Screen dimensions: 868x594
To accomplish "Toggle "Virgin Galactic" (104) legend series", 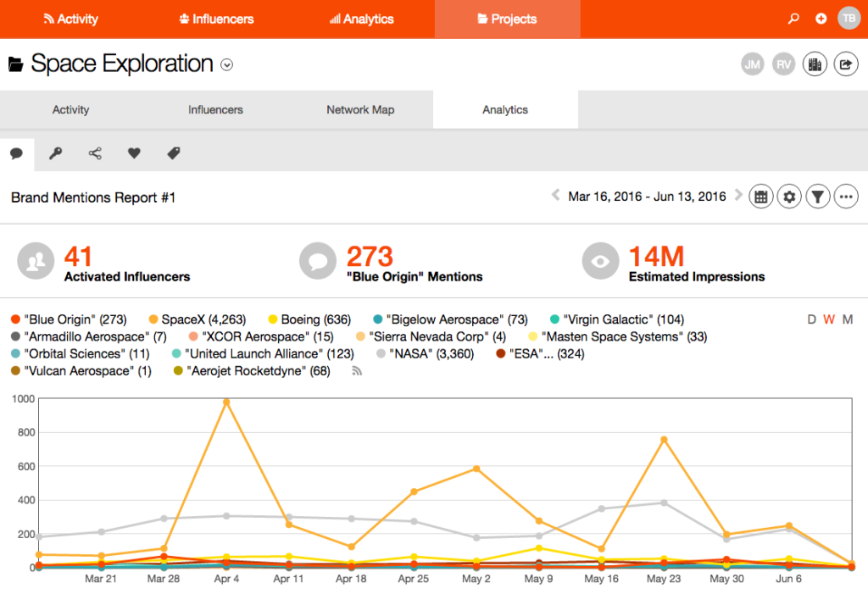I will click(617, 319).
